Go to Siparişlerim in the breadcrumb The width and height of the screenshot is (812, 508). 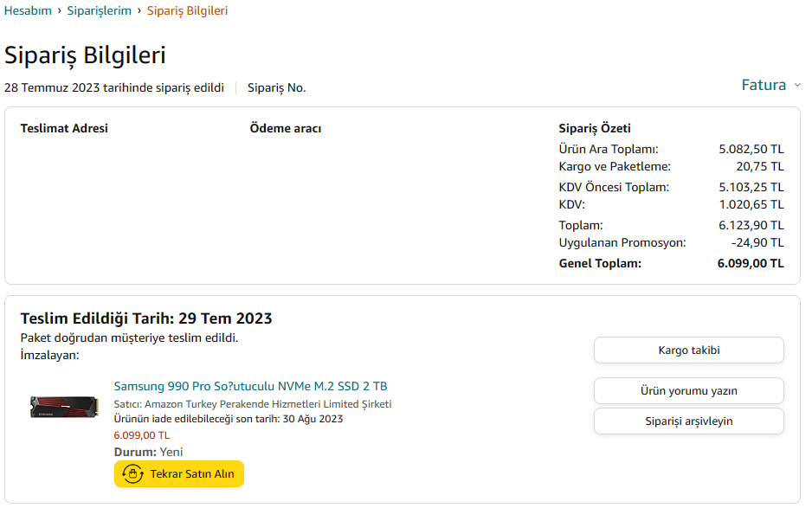99,11
